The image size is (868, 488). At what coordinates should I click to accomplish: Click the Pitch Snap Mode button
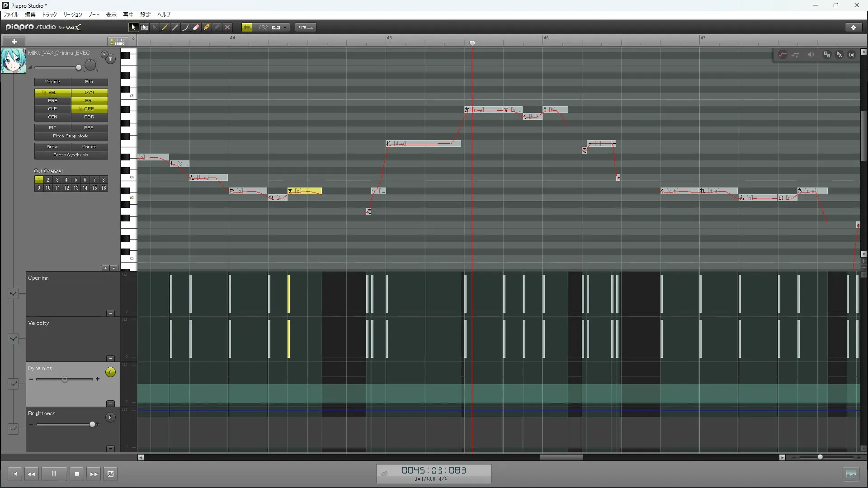pyautogui.click(x=71, y=136)
